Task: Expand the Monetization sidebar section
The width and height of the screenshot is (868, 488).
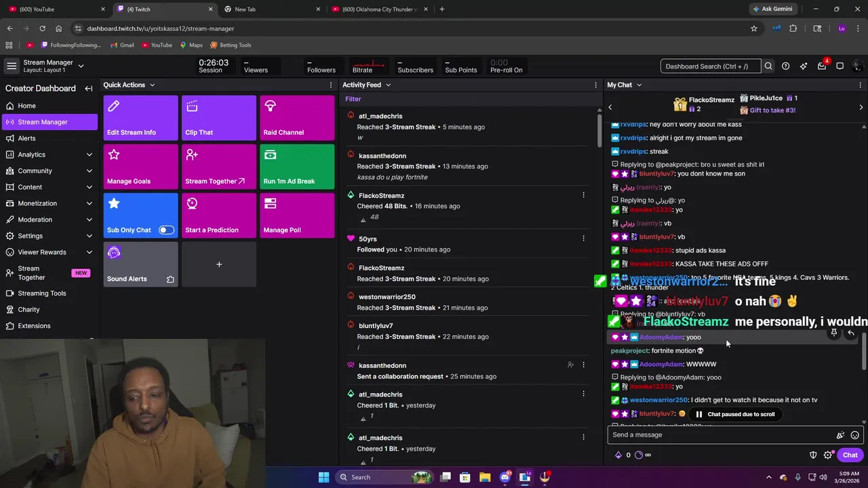Action: [89, 203]
